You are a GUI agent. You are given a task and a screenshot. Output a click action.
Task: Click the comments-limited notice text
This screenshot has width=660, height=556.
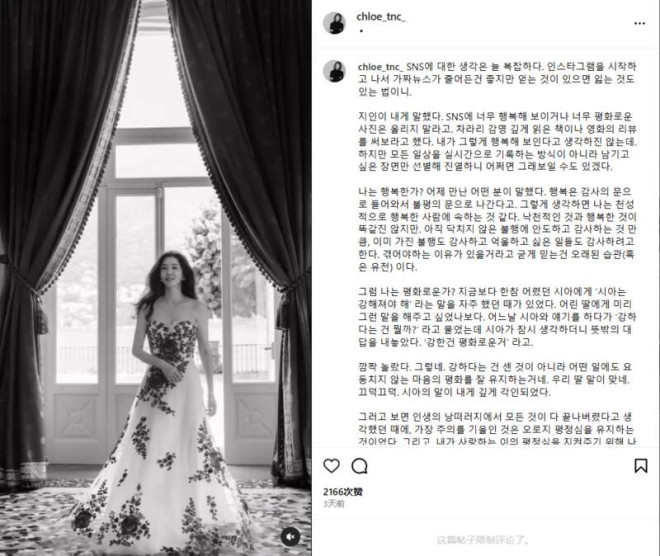[483, 540]
